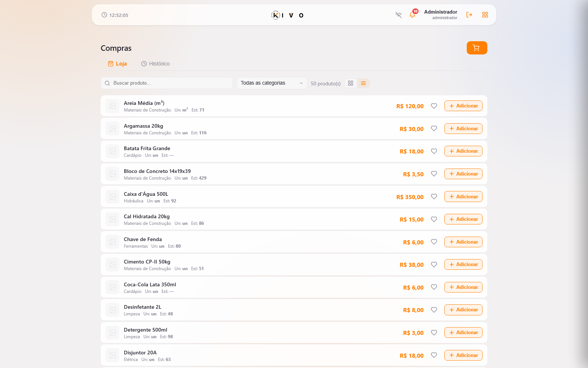Favorite Argamassa 20kg with heart icon
Screen dimensions: 588x368
point(434,128)
